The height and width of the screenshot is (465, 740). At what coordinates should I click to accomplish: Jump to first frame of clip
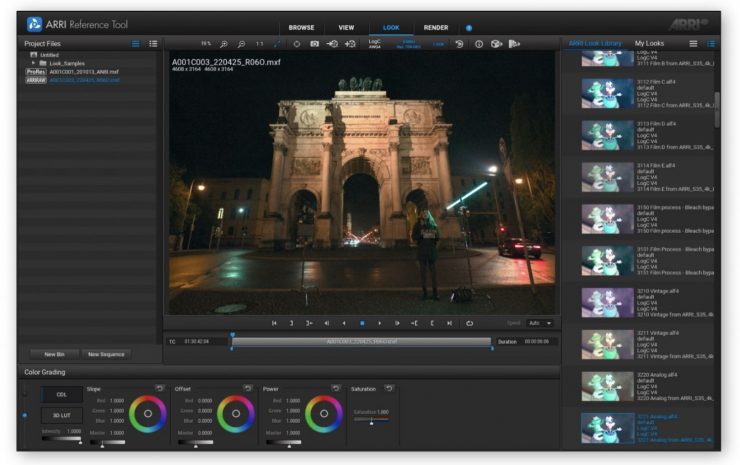click(274, 323)
